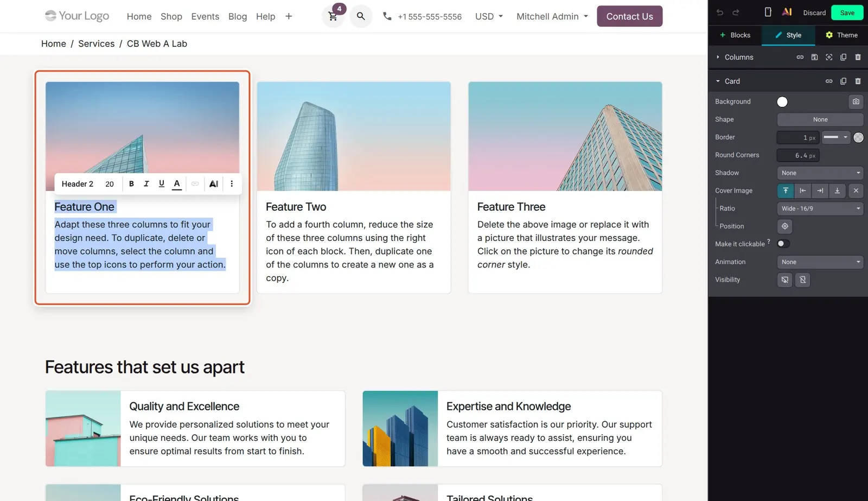Viewport: 868px width, 501px height.
Task: Open the cover image Position picker
Action: (x=784, y=226)
